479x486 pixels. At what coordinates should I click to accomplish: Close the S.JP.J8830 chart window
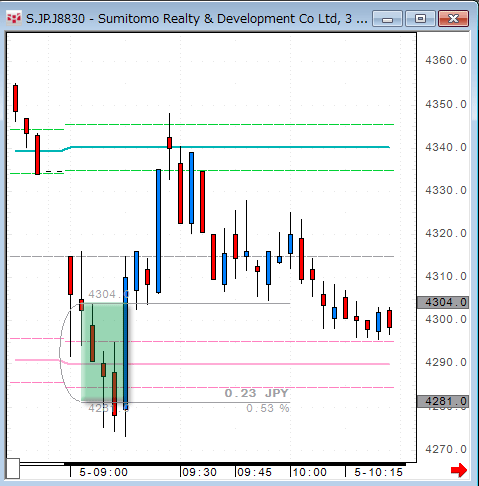tap(453, 19)
